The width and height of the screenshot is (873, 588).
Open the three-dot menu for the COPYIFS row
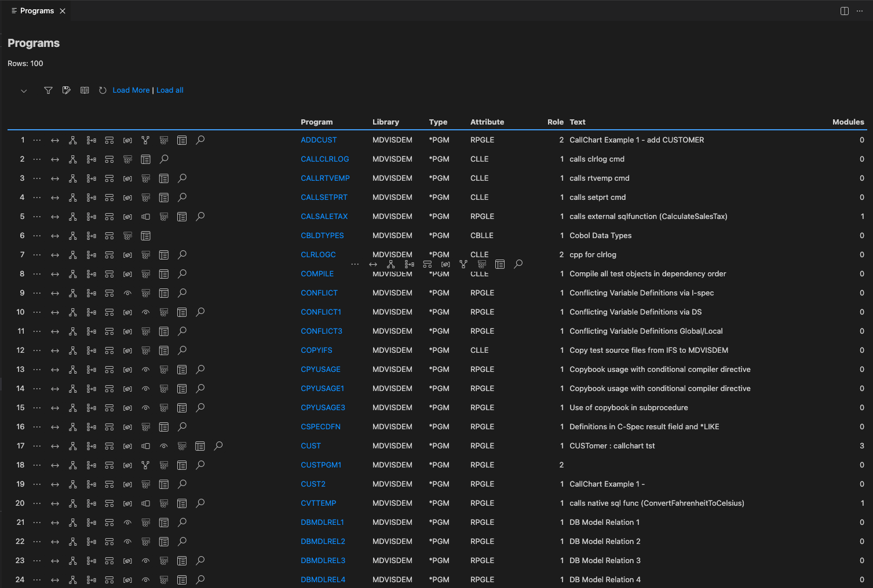[x=37, y=350]
